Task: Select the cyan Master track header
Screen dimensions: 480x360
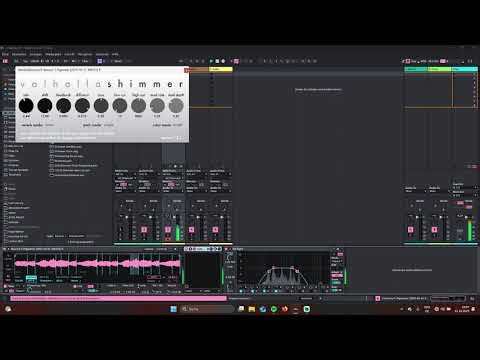Action: point(465,69)
